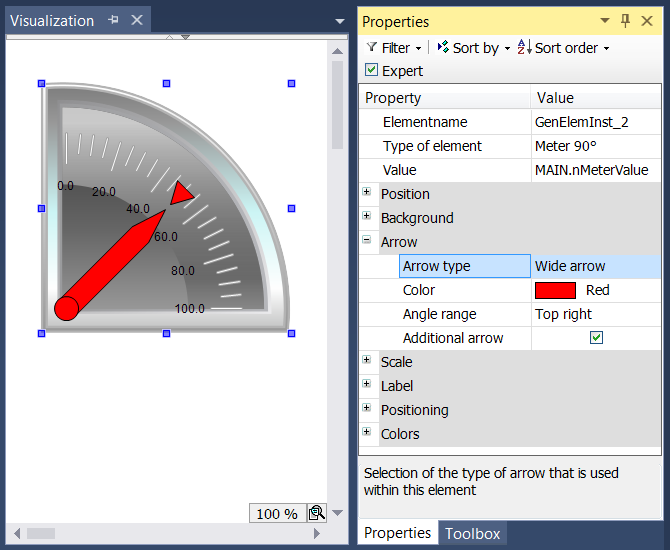Click the top-left selection handle of meter

(41, 83)
